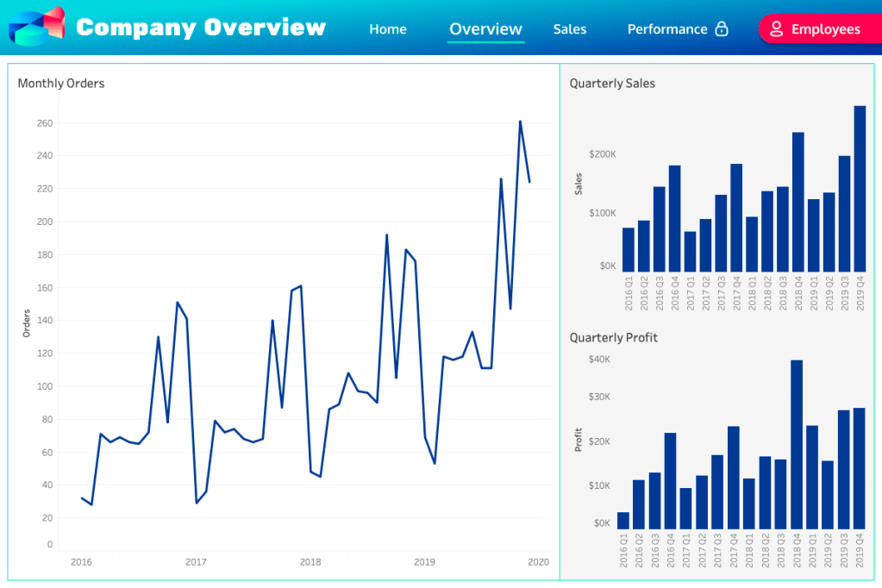Click the person icon in Employees button
This screenshot has width=882, height=588.
click(x=776, y=29)
